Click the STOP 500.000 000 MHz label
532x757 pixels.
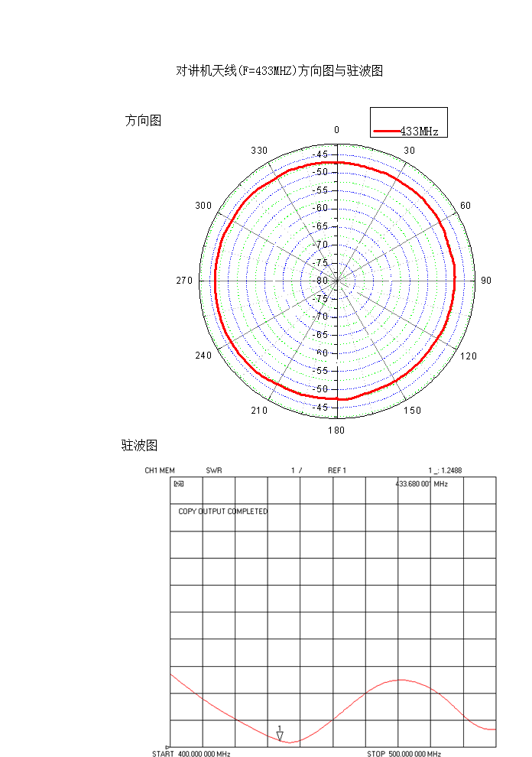405,753
